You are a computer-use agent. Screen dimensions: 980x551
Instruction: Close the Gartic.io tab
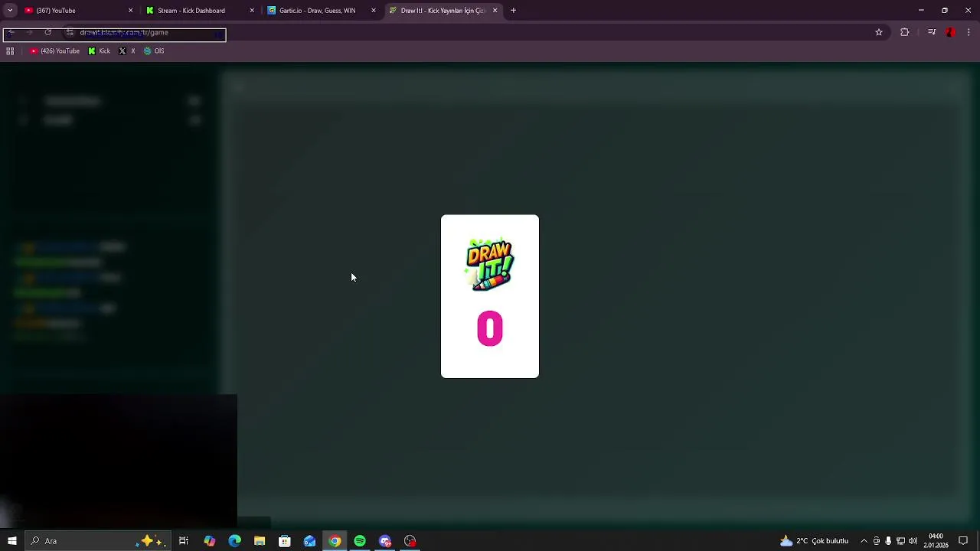[374, 11]
